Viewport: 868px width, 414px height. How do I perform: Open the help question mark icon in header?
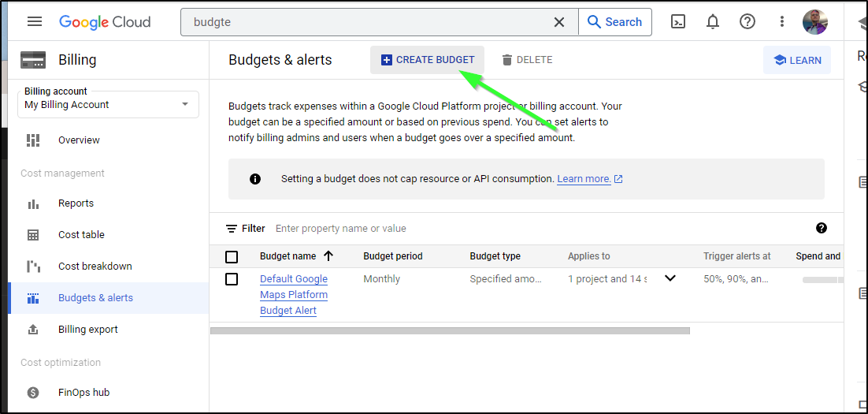click(x=747, y=21)
